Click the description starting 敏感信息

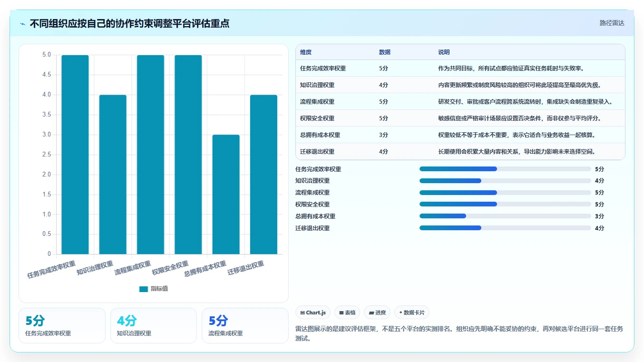pos(520,118)
